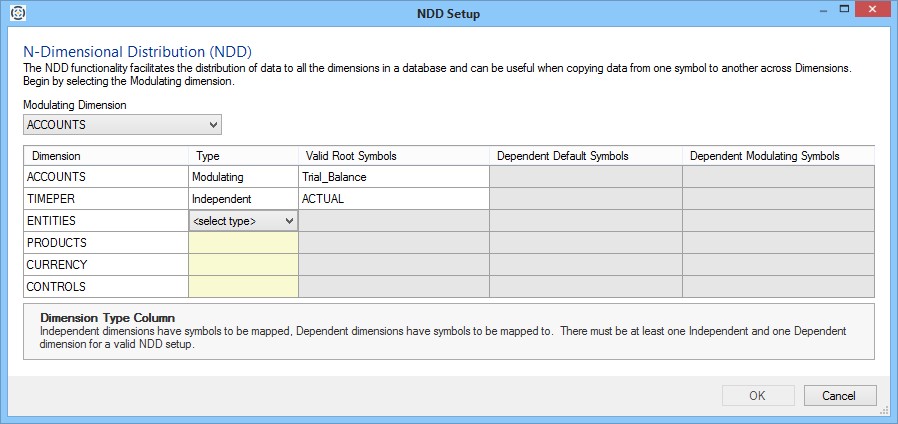Viewport: 898px width, 424px height.
Task: Click the Dependent Default Symbols header
Action: click(x=585, y=156)
